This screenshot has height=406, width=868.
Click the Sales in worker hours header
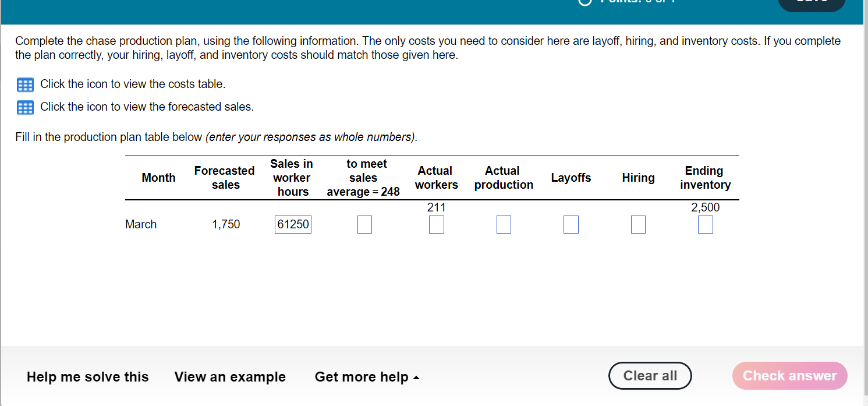click(292, 178)
